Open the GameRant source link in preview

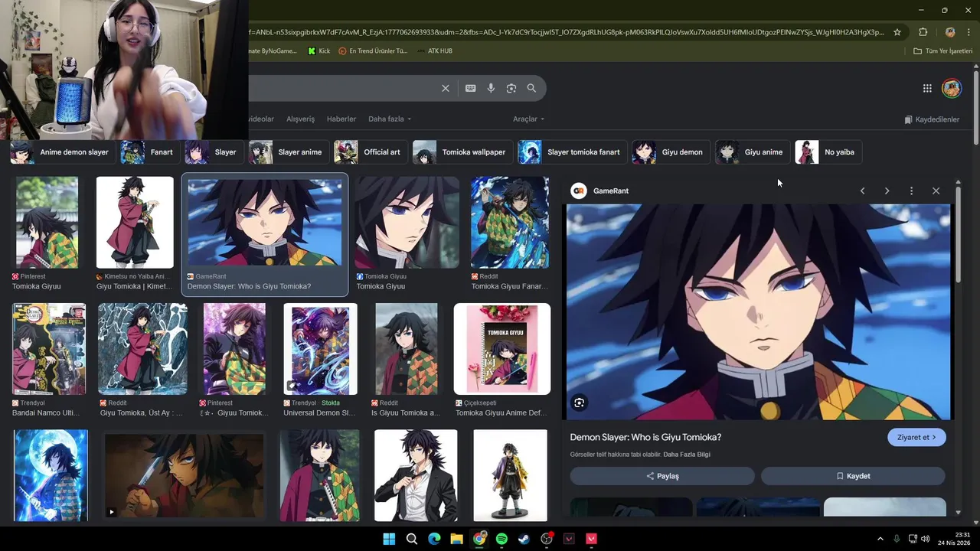click(x=600, y=191)
